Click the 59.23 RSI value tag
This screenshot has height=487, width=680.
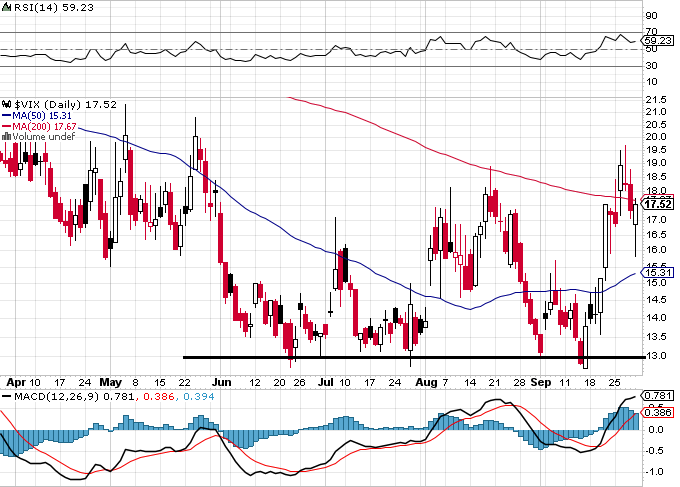pyautogui.click(x=658, y=41)
